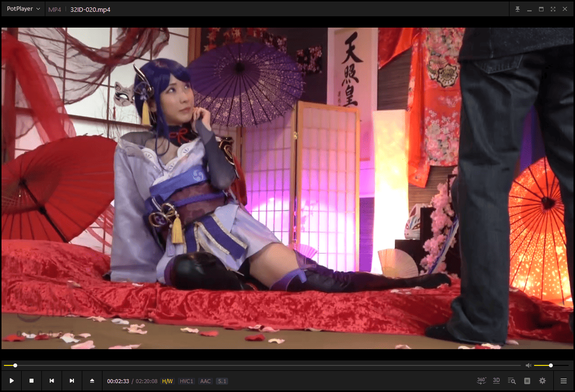The width and height of the screenshot is (575, 392).
Task: Click the MP4 format label in title bar
Action: click(55, 9)
